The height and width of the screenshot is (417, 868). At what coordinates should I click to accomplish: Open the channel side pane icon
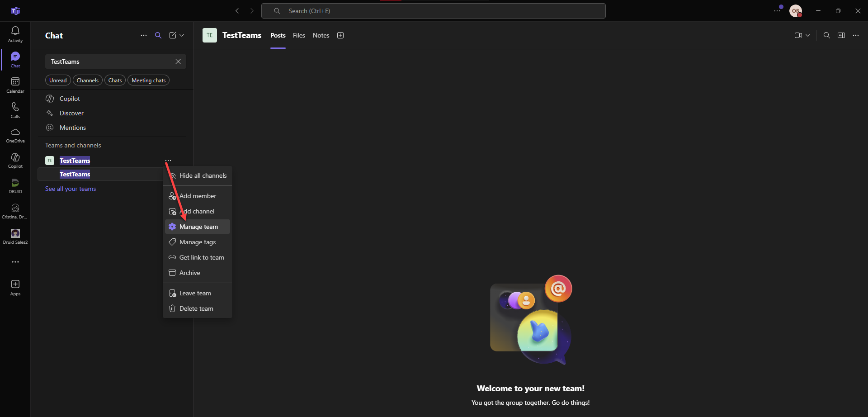click(x=841, y=35)
